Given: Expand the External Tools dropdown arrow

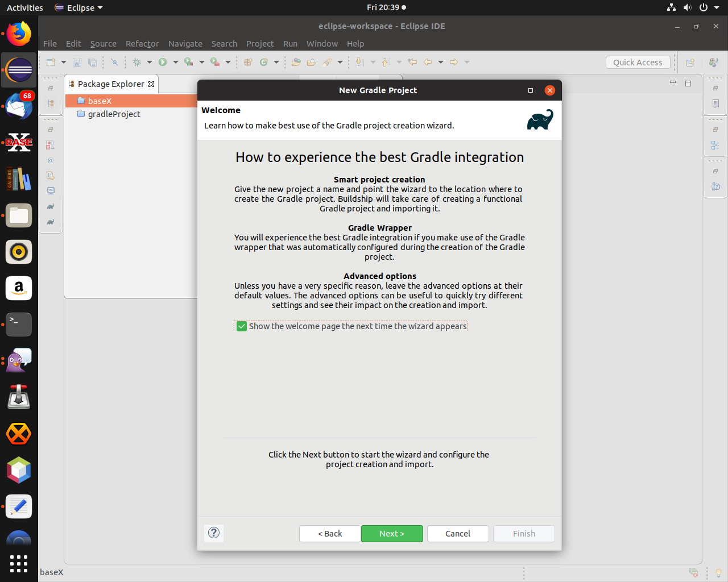Looking at the screenshot, I should coord(228,62).
